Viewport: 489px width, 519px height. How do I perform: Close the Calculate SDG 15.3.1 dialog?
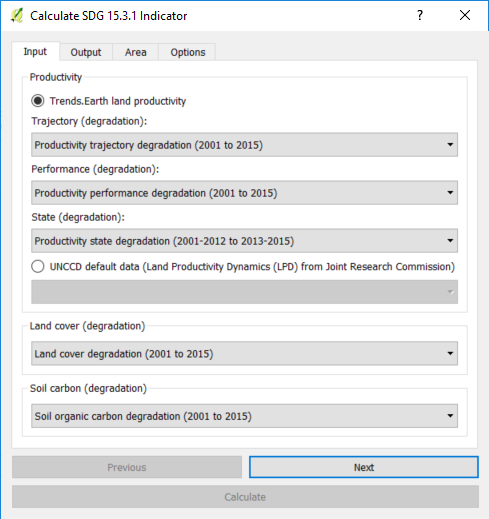(465, 15)
